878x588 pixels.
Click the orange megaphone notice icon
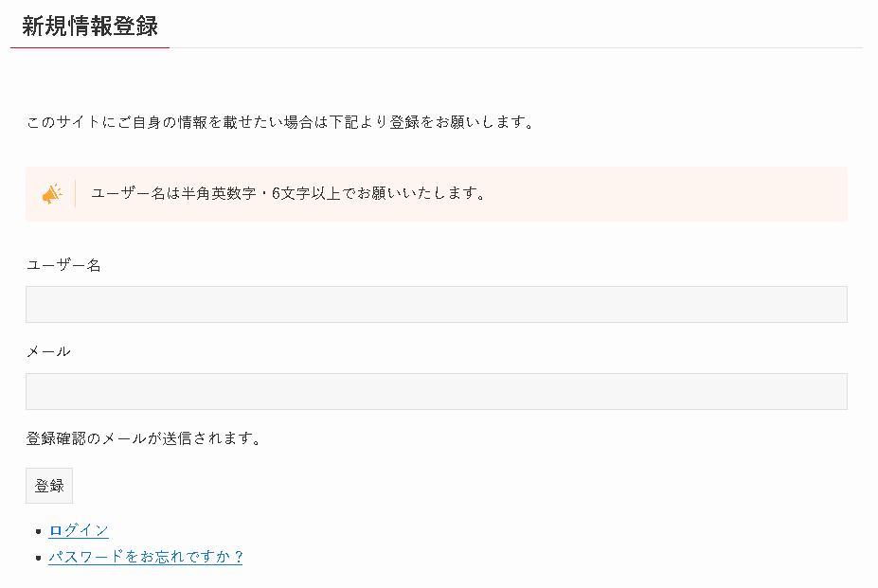click(52, 194)
